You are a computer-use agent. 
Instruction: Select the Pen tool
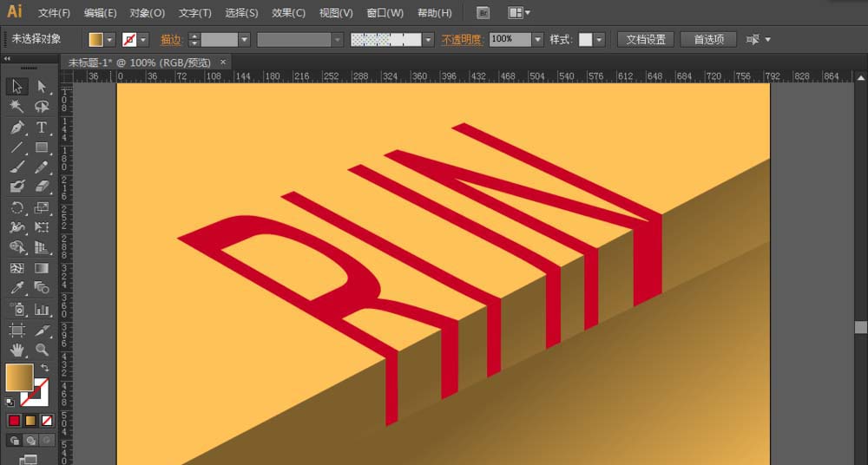[x=16, y=128]
